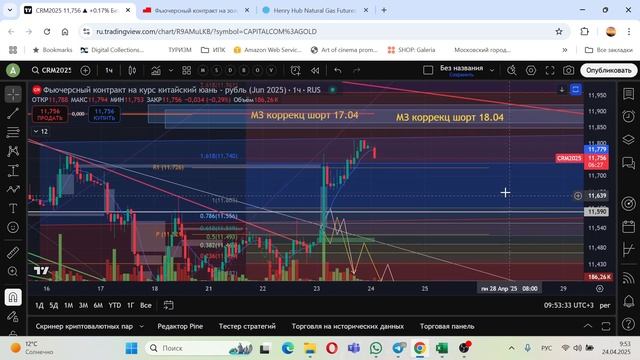
Task: Select the crosshair cursor tool
Action: point(13,94)
